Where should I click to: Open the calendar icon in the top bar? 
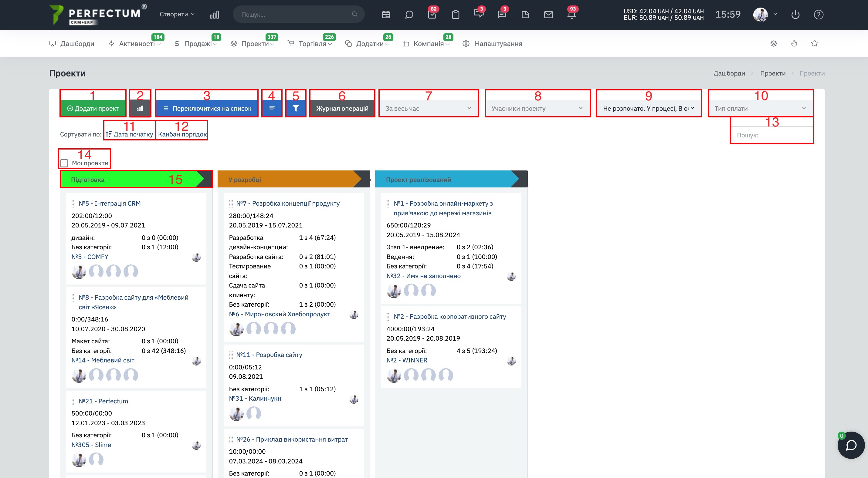pos(386,15)
